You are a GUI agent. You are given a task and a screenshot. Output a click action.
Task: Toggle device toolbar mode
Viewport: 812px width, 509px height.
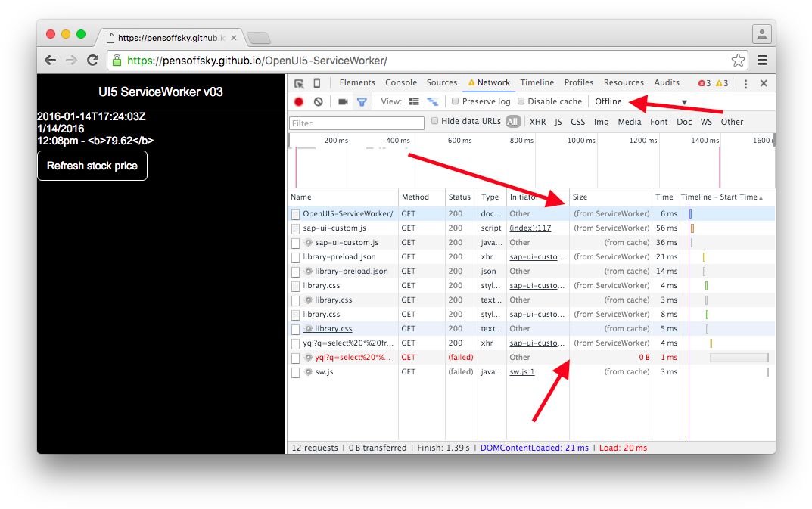pos(316,82)
